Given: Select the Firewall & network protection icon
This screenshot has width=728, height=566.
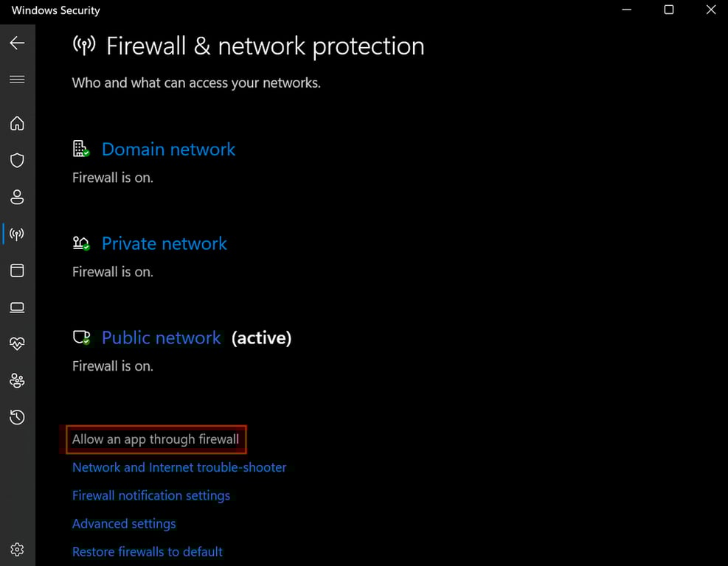Looking at the screenshot, I should (x=17, y=234).
